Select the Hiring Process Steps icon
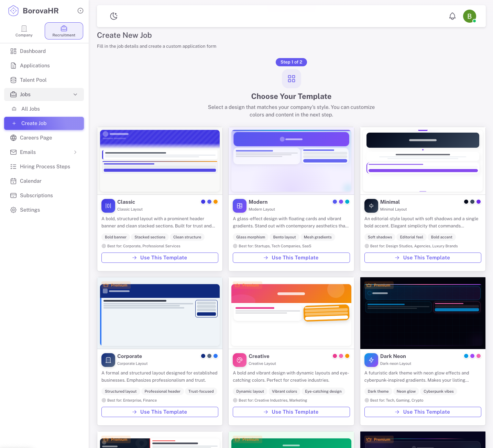This screenshot has height=448, width=493. pyautogui.click(x=13, y=166)
